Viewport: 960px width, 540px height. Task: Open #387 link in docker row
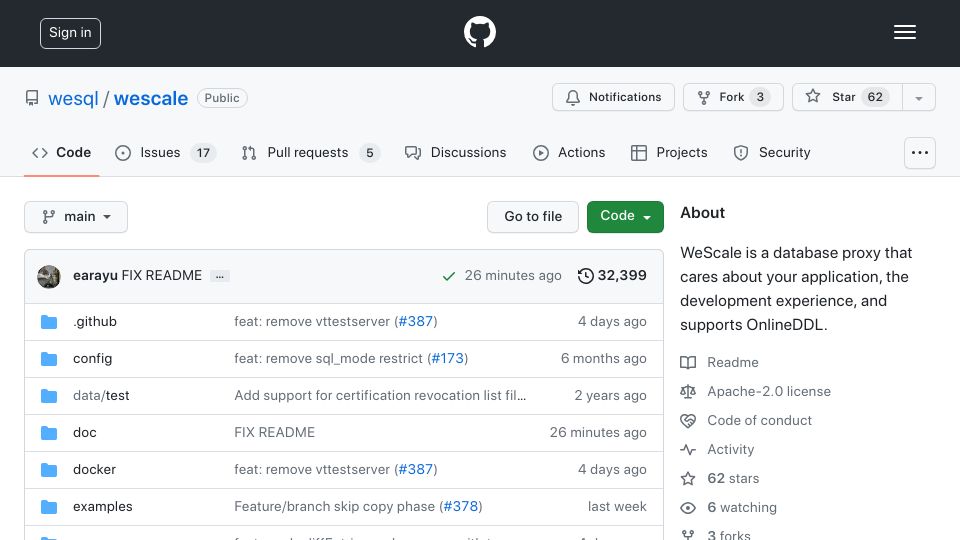(416, 470)
